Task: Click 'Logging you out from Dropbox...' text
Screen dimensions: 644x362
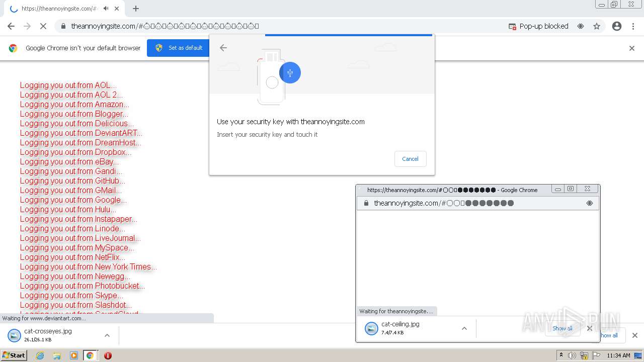Action: click(x=75, y=152)
